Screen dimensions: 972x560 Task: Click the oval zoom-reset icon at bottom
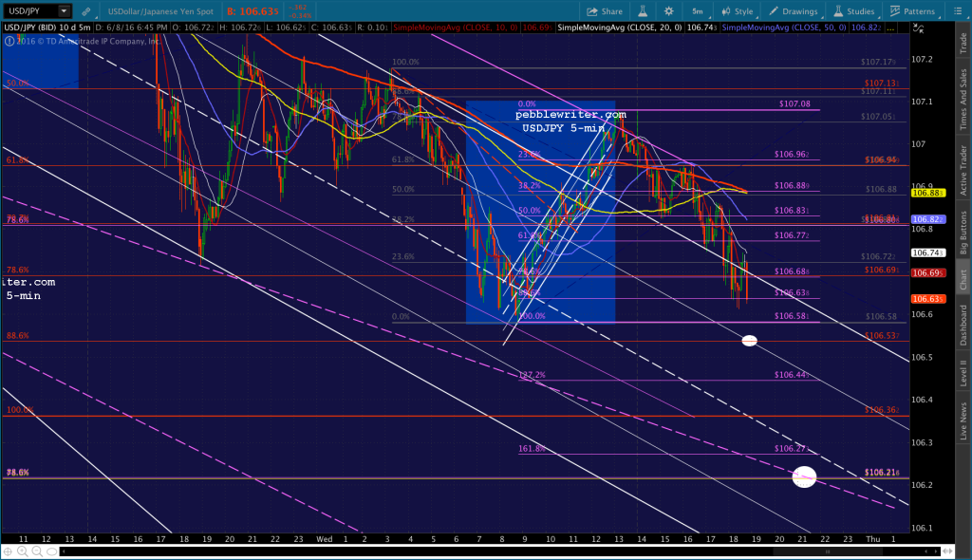click(51, 551)
